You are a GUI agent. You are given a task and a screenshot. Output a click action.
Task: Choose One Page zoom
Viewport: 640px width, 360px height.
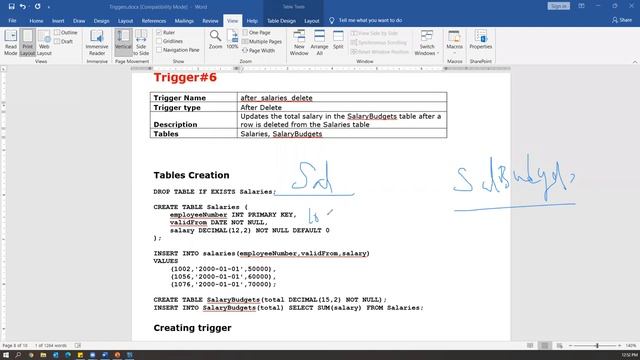coord(256,32)
